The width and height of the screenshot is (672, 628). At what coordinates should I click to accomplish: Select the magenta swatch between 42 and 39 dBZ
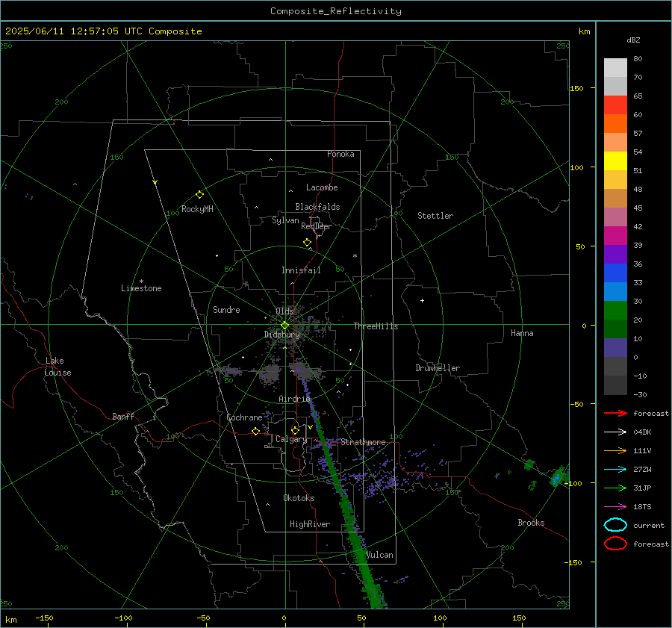pyautogui.click(x=615, y=236)
